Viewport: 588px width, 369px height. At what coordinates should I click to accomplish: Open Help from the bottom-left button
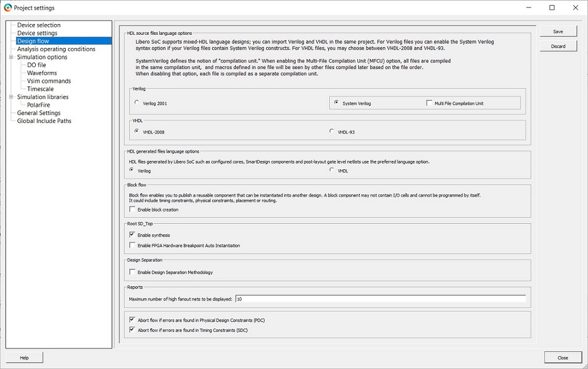tap(24, 358)
